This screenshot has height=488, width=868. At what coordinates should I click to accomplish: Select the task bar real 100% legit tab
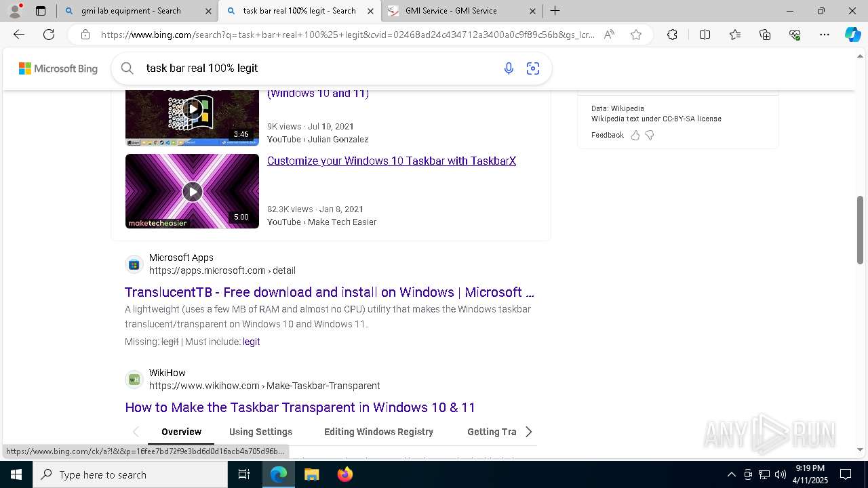299,11
